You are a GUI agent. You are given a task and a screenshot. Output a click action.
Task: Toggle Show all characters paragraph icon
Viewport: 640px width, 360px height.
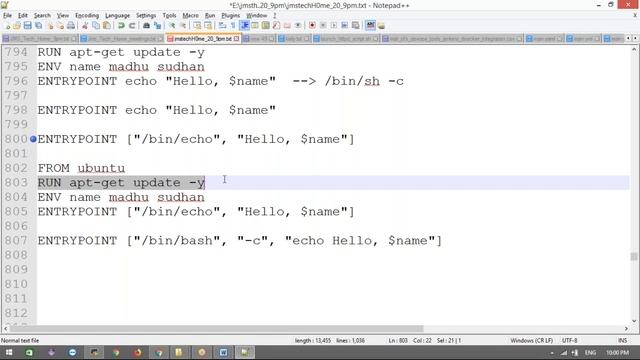(233, 26)
